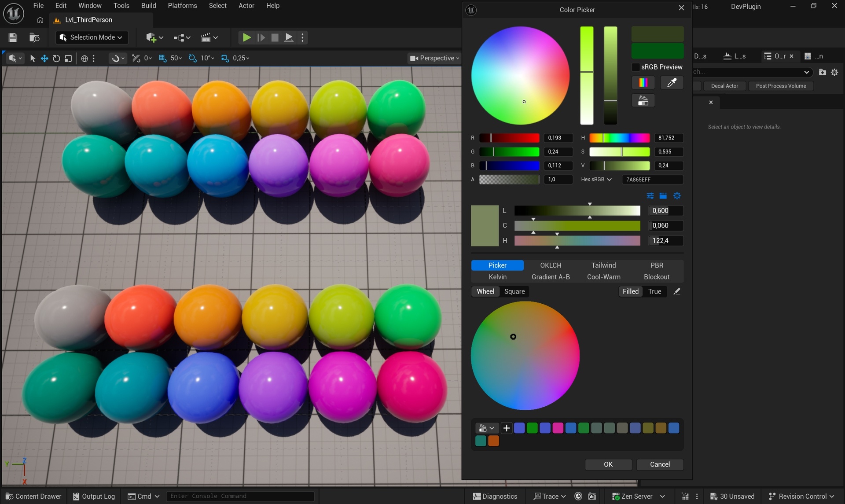Image resolution: width=845 pixels, height=504 pixels.
Task: Open the Platforms menu
Action: pos(182,6)
